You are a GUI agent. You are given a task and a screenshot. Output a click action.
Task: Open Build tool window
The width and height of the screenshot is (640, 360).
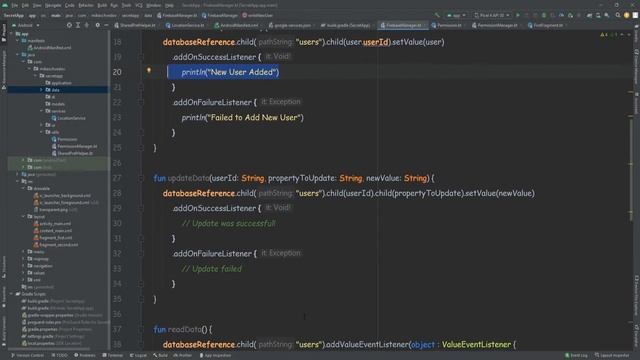click(160, 356)
